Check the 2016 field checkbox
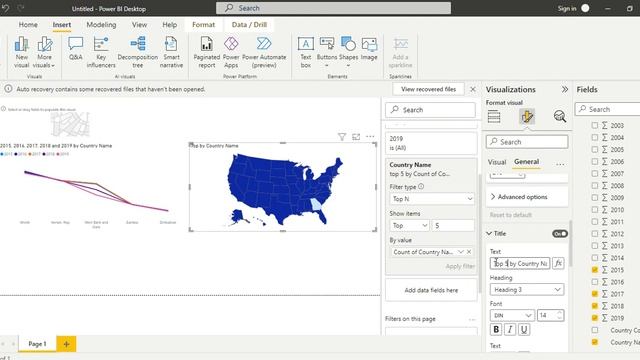Screen dimensions: 640x360 [x=595, y=282]
